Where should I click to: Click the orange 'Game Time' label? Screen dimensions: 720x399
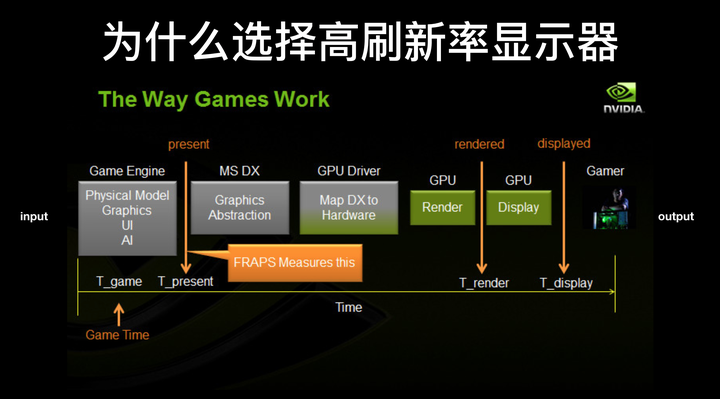[x=117, y=335]
